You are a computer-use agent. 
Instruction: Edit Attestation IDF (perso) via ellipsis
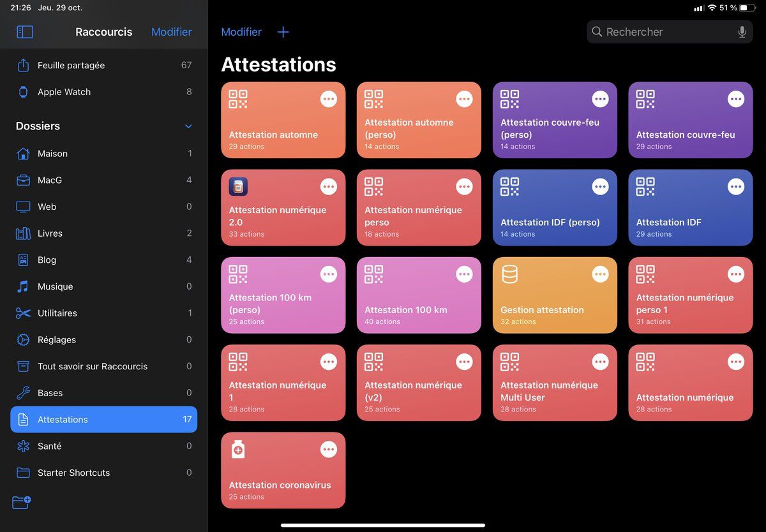pos(600,186)
